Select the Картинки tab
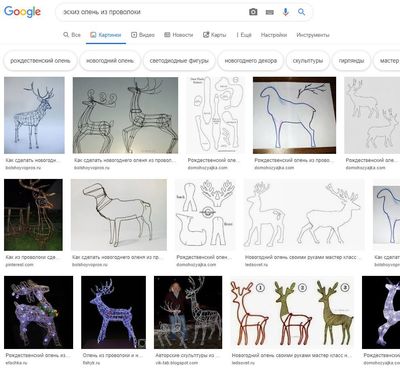 tap(106, 35)
